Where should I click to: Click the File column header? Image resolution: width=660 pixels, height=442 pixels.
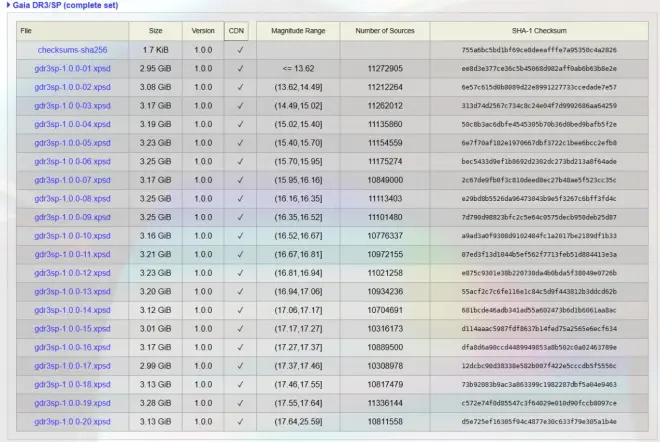click(72, 31)
